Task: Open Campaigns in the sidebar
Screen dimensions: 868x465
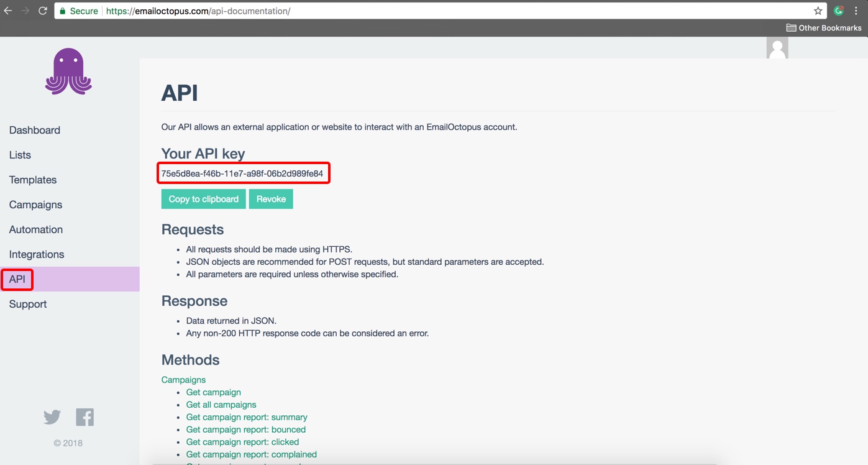Action: pos(35,205)
